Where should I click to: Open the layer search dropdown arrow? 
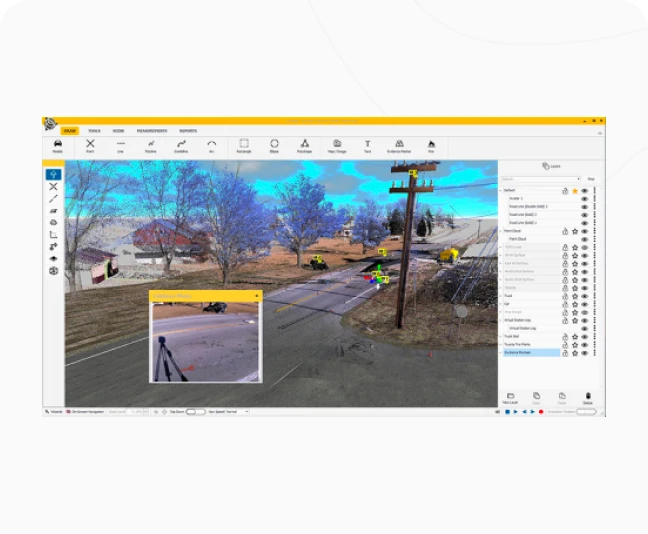click(578, 179)
